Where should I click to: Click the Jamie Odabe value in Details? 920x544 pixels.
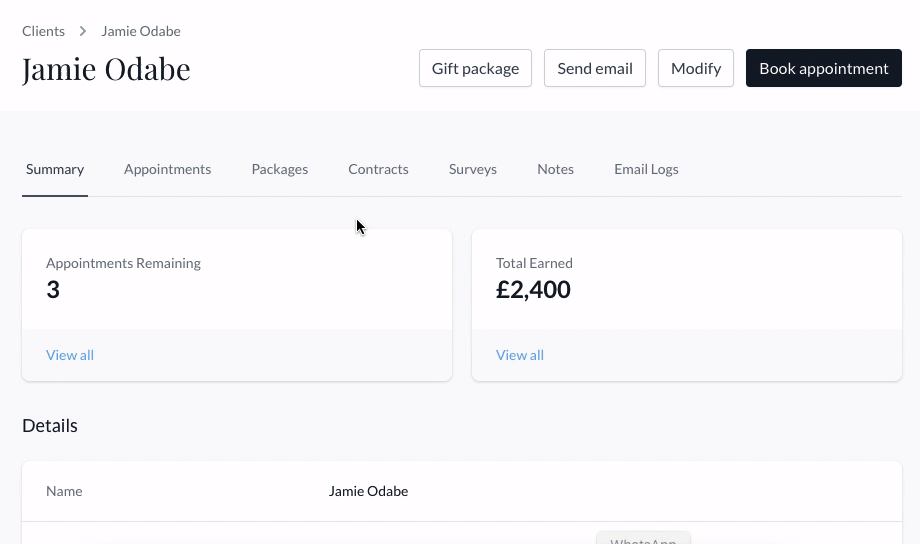pyautogui.click(x=368, y=491)
